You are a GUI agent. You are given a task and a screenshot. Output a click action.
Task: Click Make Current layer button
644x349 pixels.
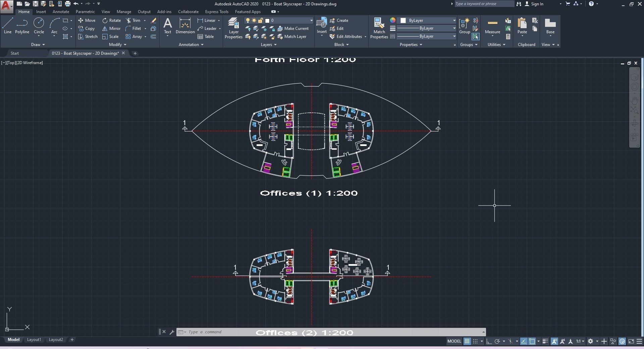(293, 29)
